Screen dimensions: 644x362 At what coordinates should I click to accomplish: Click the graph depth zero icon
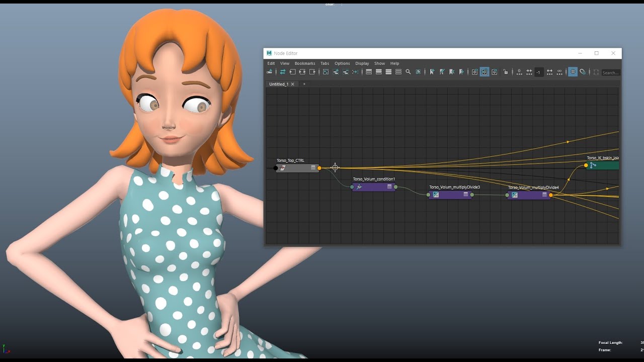coord(519,72)
